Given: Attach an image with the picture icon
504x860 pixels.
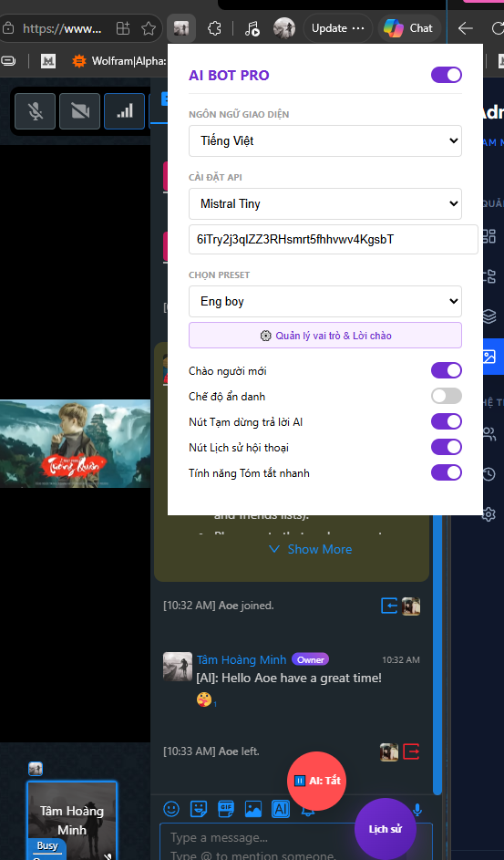Looking at the screenshot, I should click(253, 808).
